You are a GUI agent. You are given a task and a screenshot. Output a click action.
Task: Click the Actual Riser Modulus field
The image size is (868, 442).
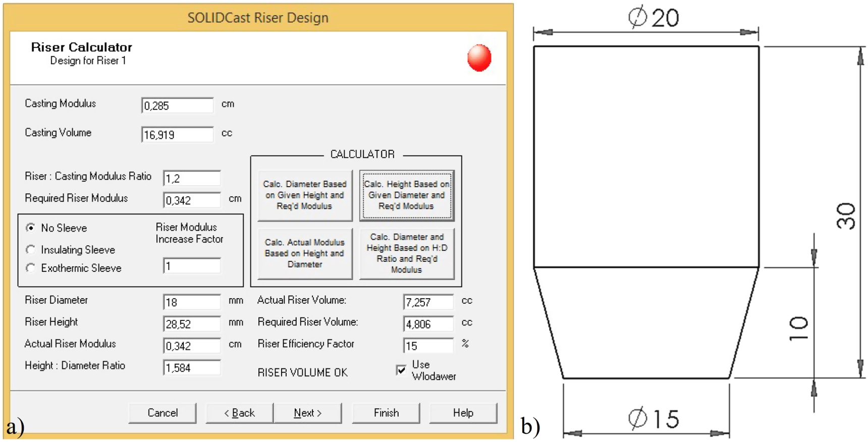192,346
